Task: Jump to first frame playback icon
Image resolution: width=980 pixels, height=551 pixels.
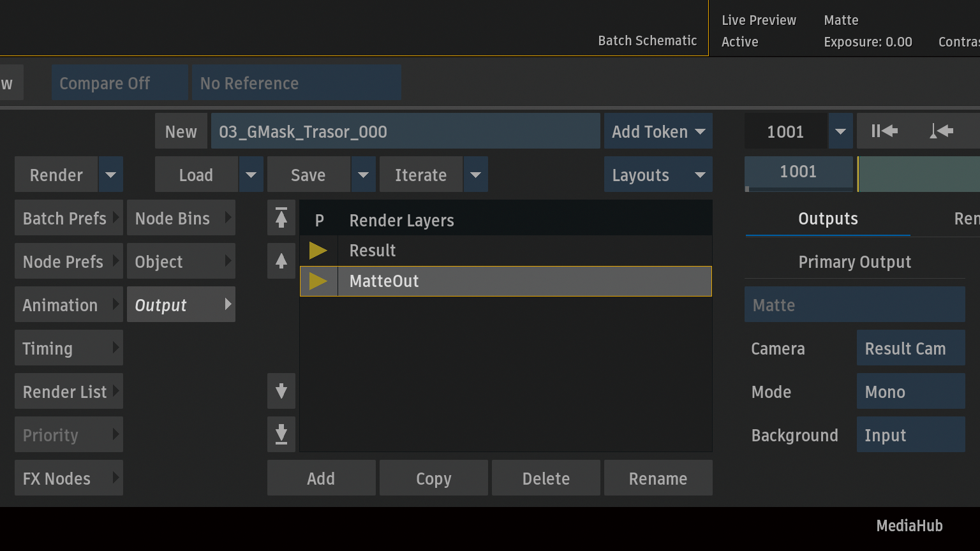Action: pyautogui.click(x=884, y=131)
